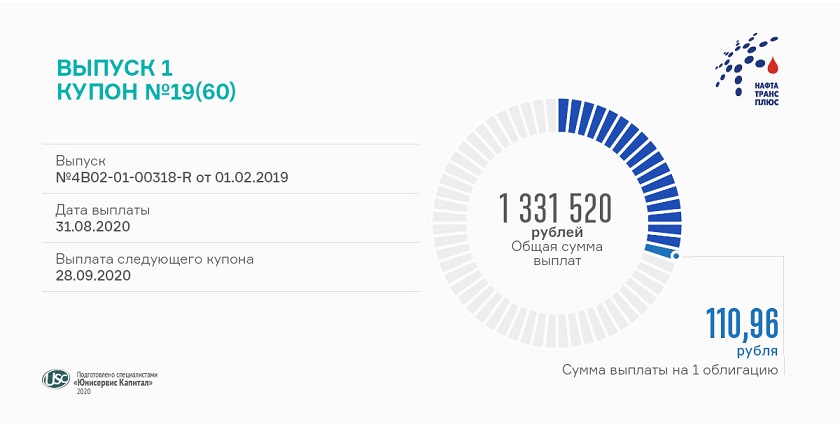Click the "Выпуск" field label
This screenshot has width=840, height=425.
click(x=80, y=161)
